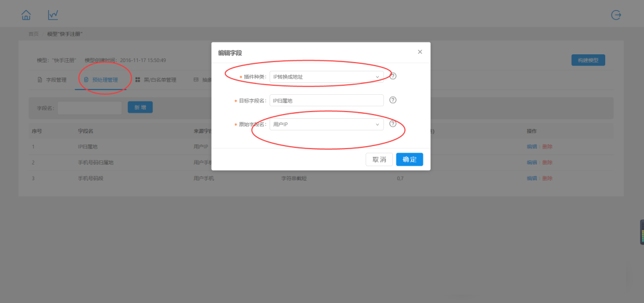Click the 序号 column header
This screenshot has width=644, height=303.
(x=37, y=131)
